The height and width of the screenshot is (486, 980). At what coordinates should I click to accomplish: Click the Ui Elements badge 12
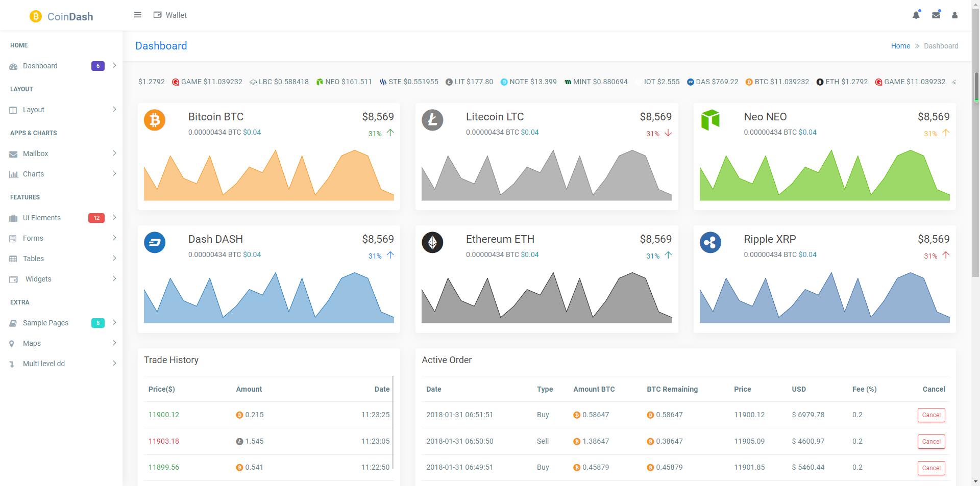click(x=96, y=218)
